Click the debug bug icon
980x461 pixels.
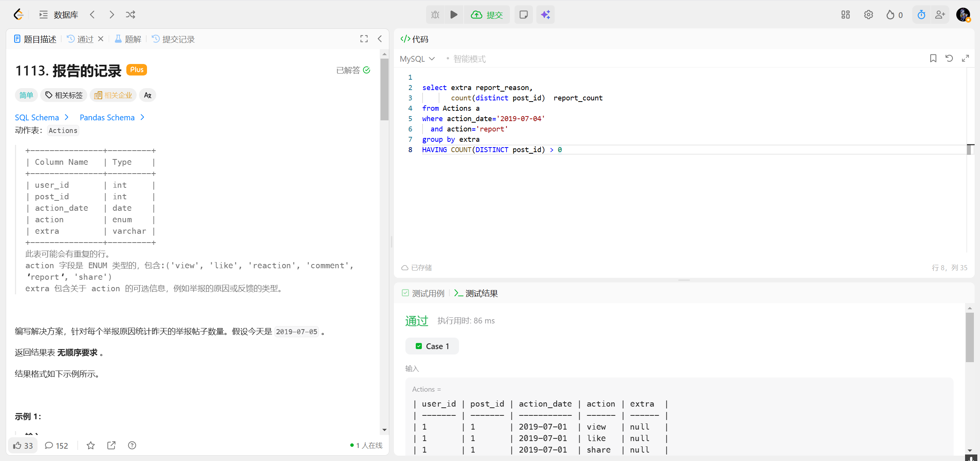[x=435, y=15]
